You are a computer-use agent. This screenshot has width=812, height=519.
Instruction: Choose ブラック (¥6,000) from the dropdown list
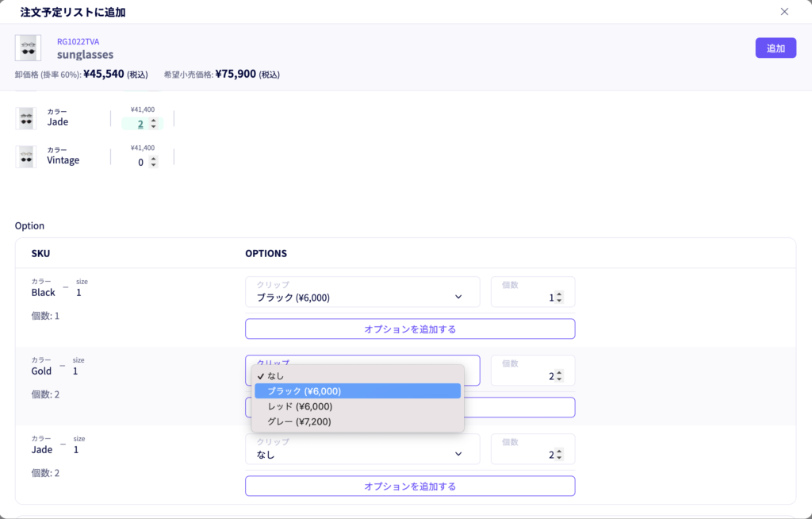tap(358, 391)
